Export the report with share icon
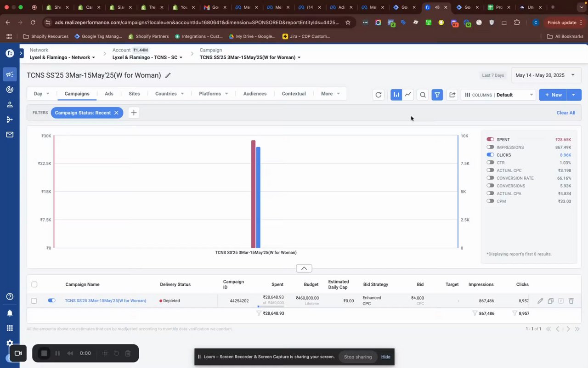Screen dimensions: 588x368 (452, 95)
